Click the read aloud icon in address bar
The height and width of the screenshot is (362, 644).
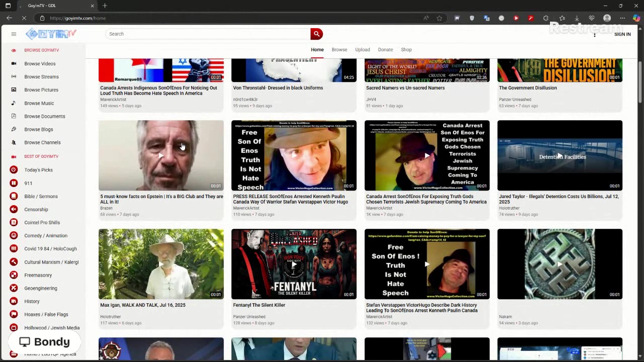(x=426, y=18)
